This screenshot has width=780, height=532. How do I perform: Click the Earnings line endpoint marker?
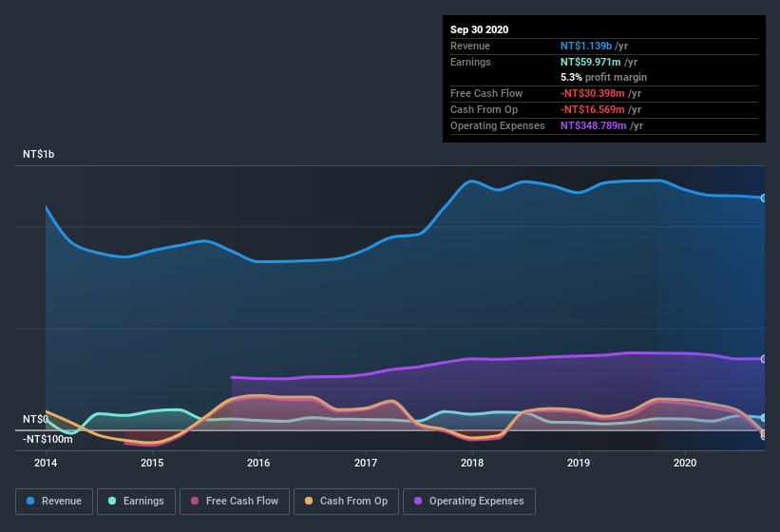click(x=764, y=418)
